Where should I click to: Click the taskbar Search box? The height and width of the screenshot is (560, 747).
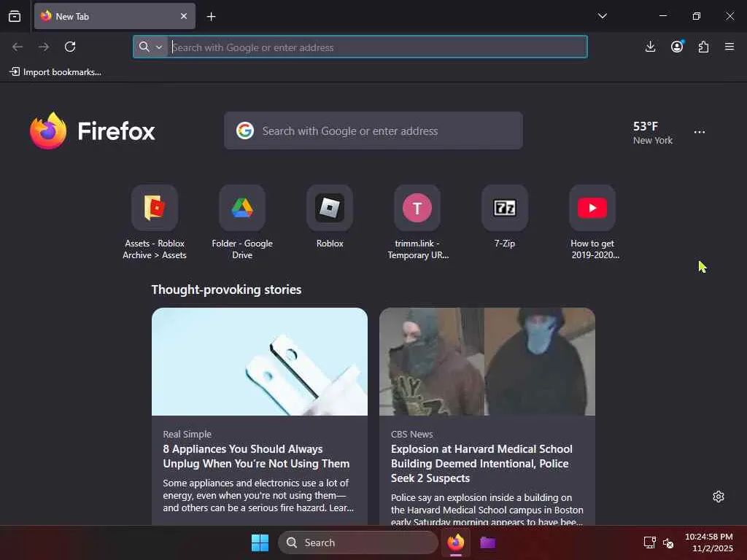click(358, 542)
